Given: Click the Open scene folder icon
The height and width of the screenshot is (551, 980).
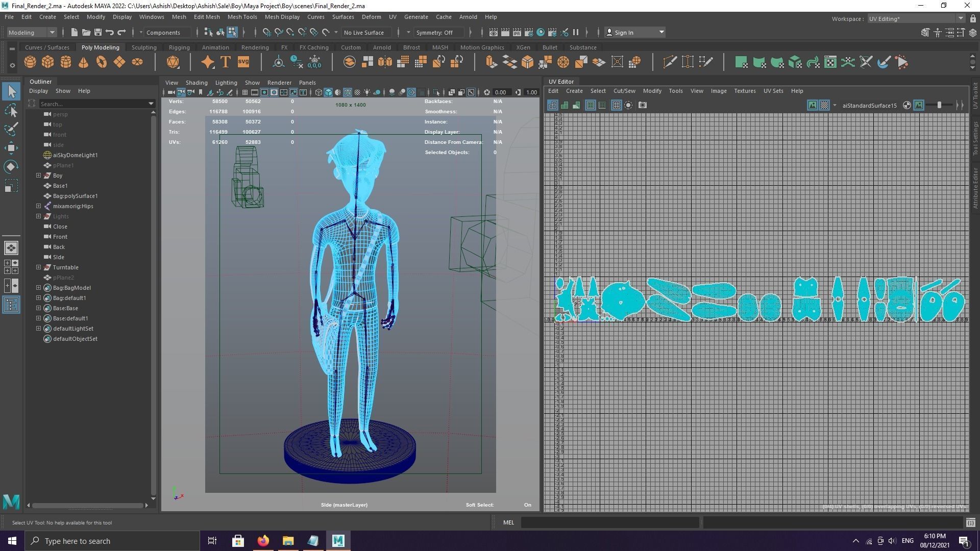Looking at the screenshot, I should pyautogui.click(x=86, y=32).
